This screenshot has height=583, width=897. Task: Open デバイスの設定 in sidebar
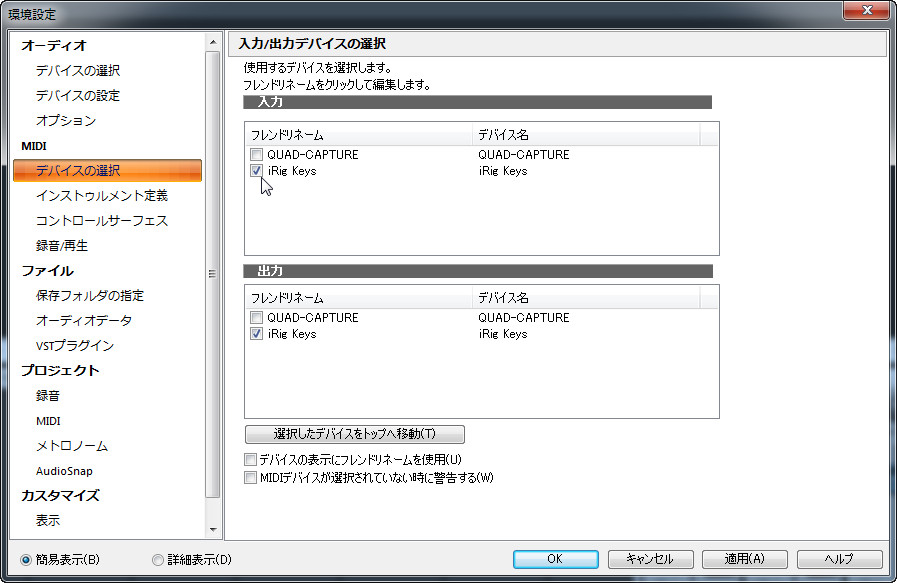click(78, 96)
